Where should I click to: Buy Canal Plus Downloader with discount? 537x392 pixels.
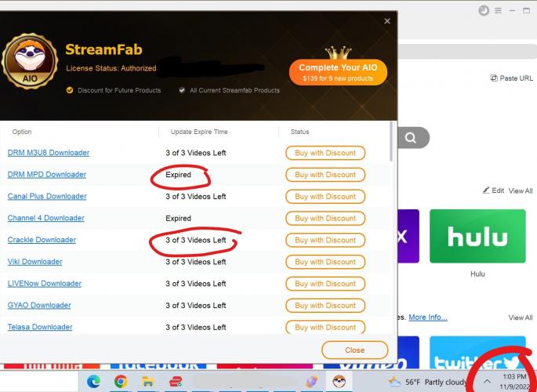325,197
